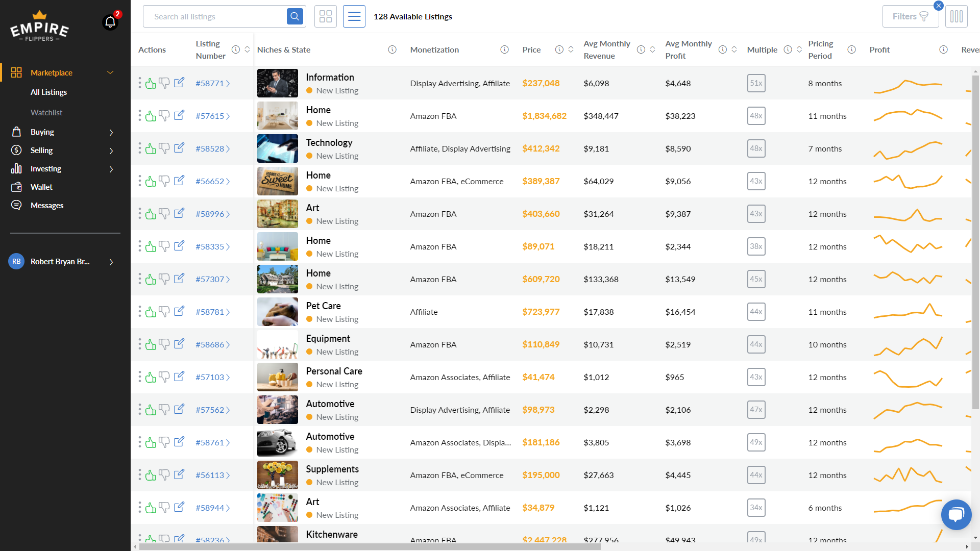Click the 51x multiple badge

[x=756, y=83]
